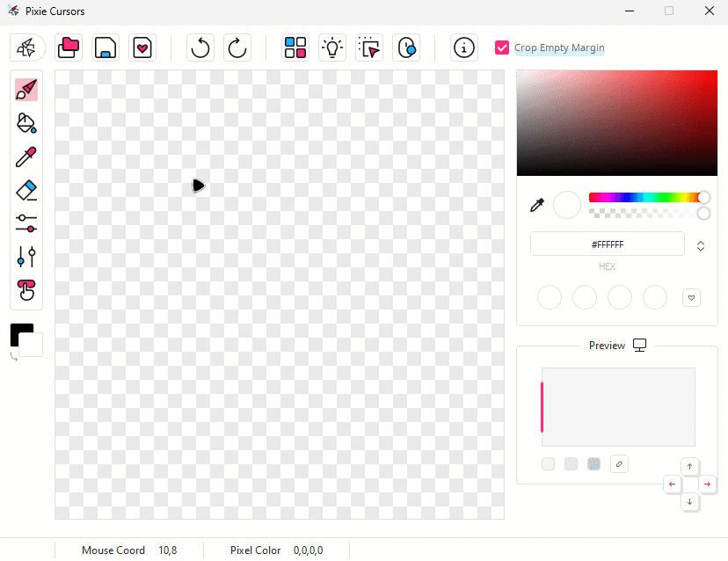Click the mouse icon in toolbar
The image size is (728, 561).
406,47
